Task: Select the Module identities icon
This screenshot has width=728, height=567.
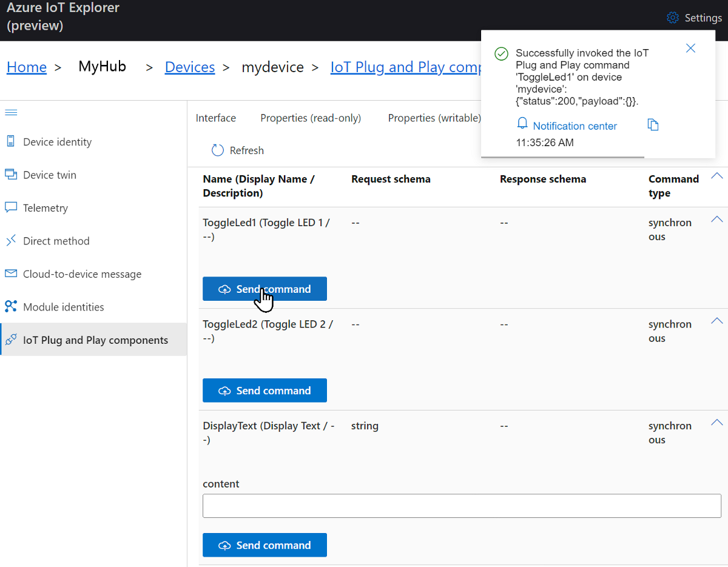Action: click(x=10, y=306)
